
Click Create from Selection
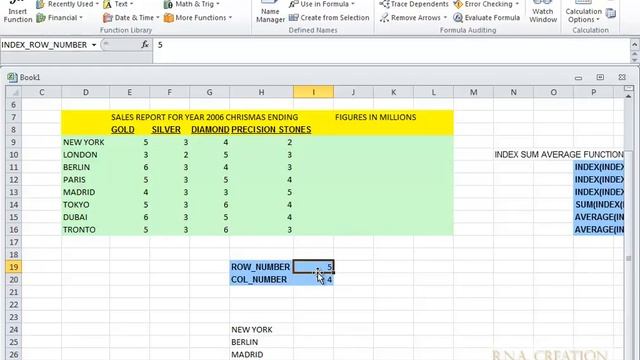(x=329, y=18)
